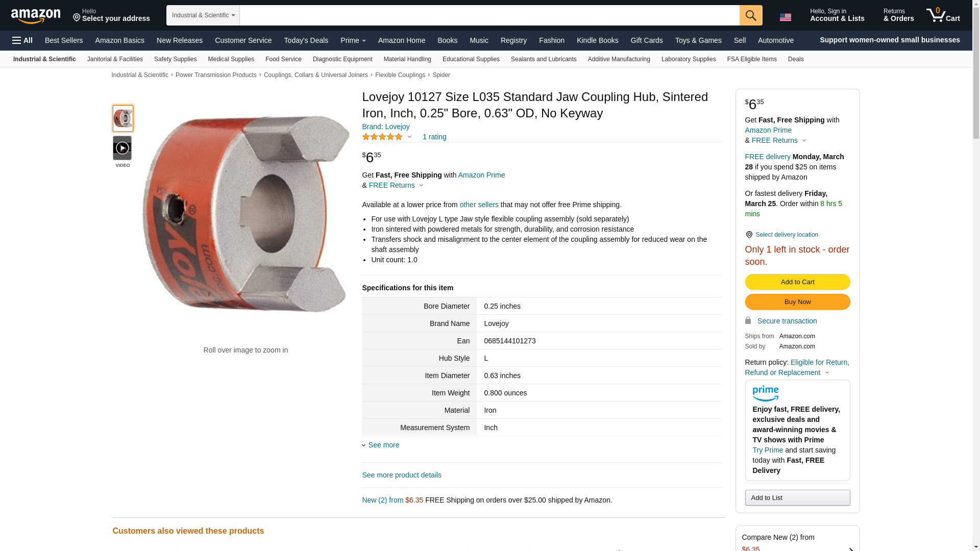
Task: Expand the Prime navigation dropdown
Action: 353,40
